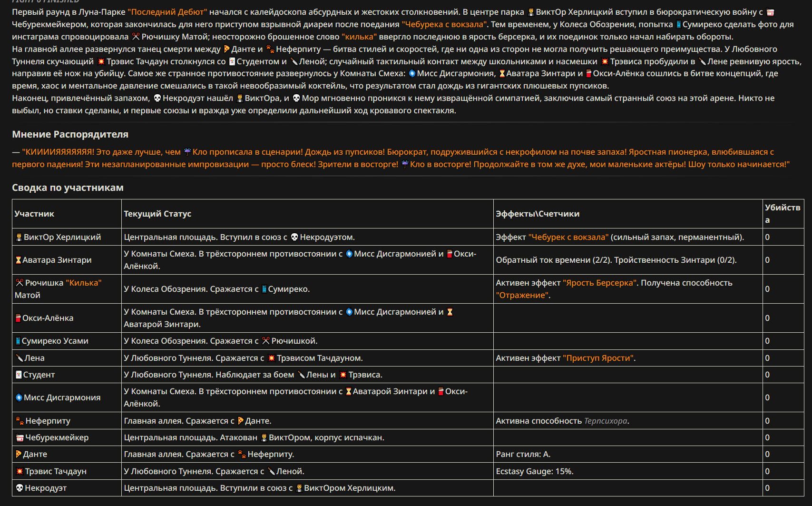The height and width of the screenshot is (506, 812).
Task: Click the red burst icon beside Трэвис Тачдаун name
Action: pos(20,471)
